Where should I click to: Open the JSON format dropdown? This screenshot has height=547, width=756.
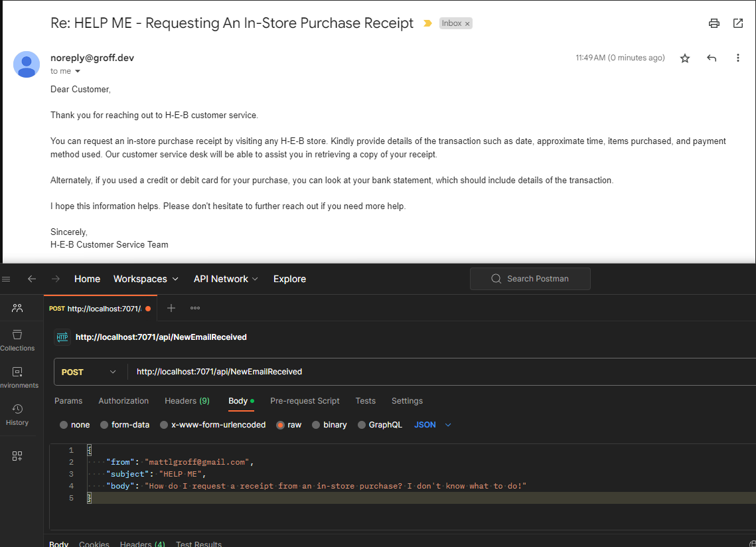[x=433, y=425]
